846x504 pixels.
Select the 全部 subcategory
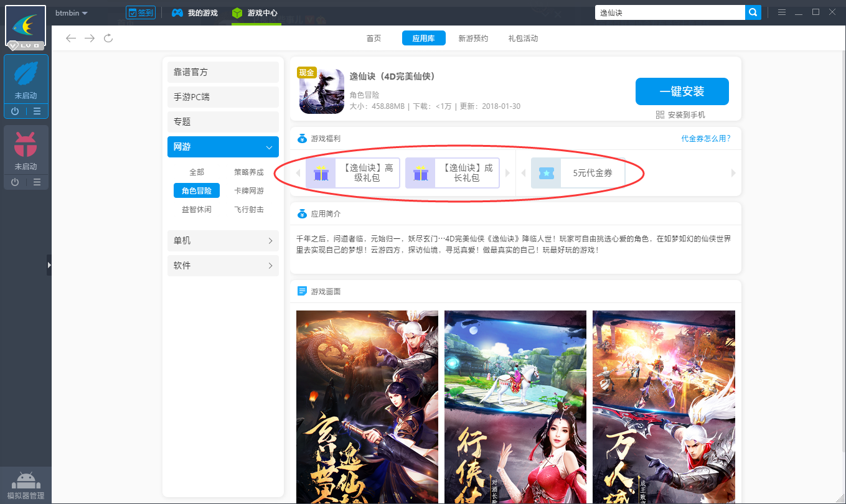(197, 172)
